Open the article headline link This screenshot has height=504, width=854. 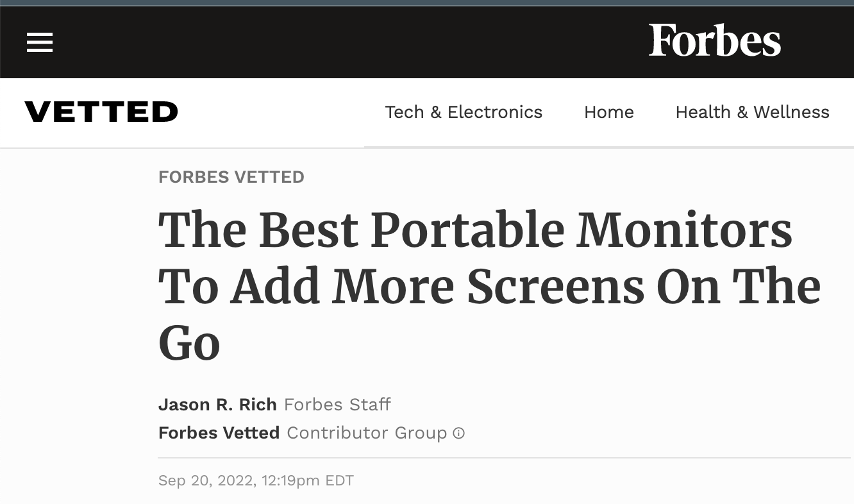coord(490,285)
